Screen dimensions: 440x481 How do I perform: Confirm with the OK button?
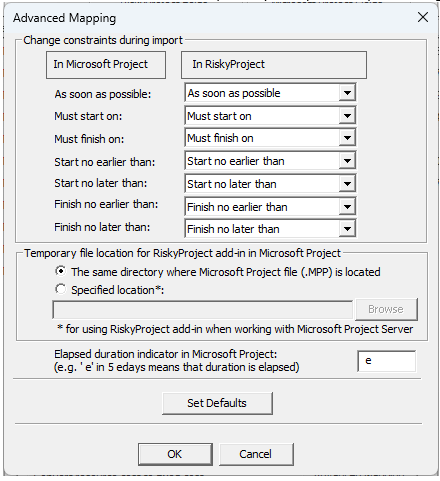175,454
